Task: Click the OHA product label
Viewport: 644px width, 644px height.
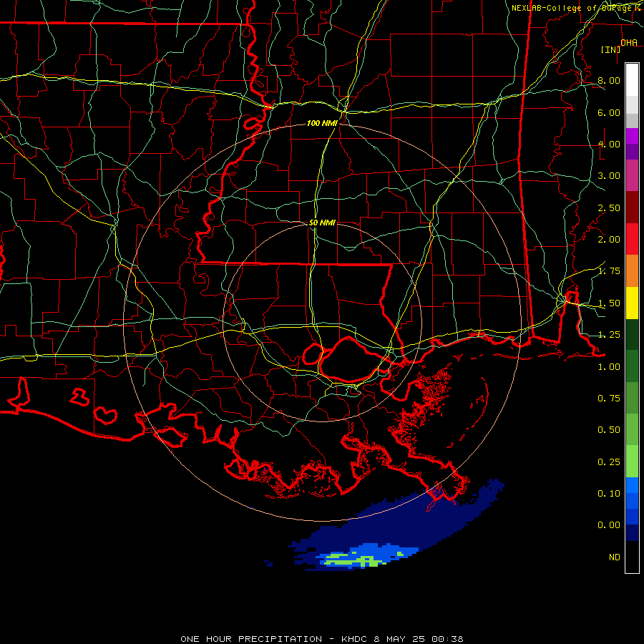Action: click(x=629, y=42)
